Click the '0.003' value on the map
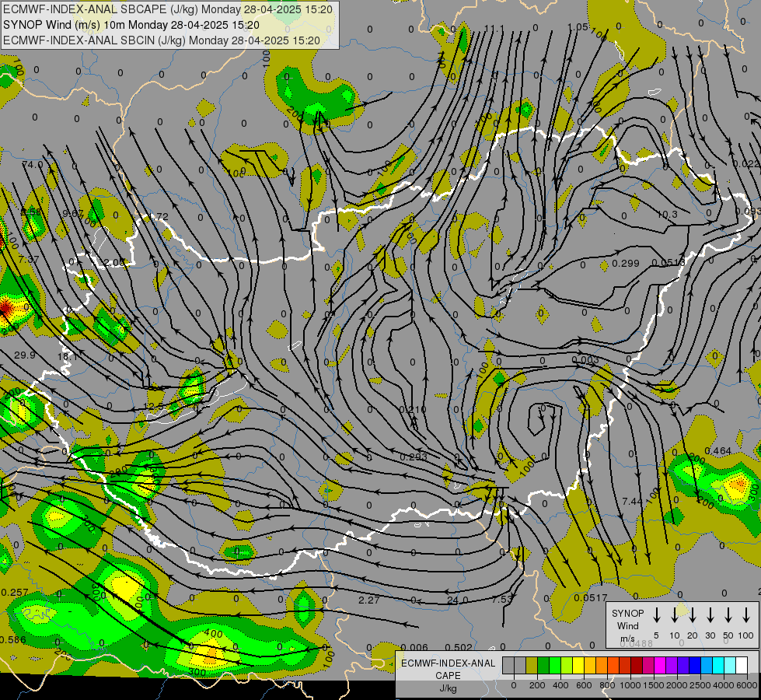This screenshot has width=761, height=700. click(585, 360)
